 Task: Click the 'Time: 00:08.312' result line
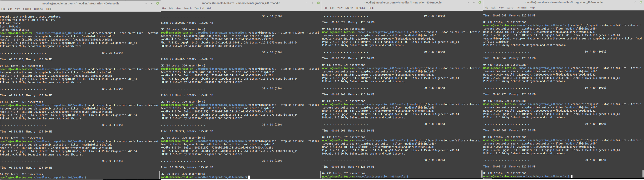[x=187, y=59]
